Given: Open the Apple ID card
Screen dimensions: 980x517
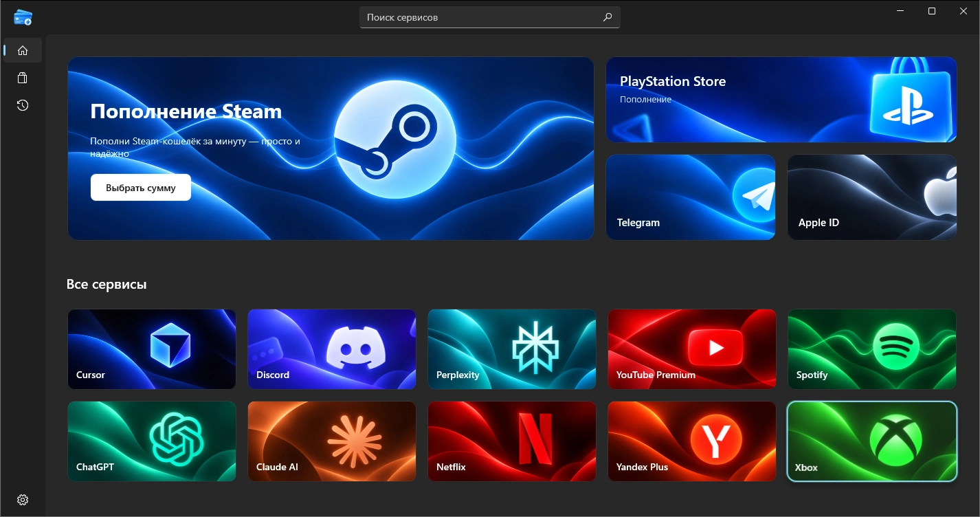Looking at the screenshot, I should click(x=872, y=197).
